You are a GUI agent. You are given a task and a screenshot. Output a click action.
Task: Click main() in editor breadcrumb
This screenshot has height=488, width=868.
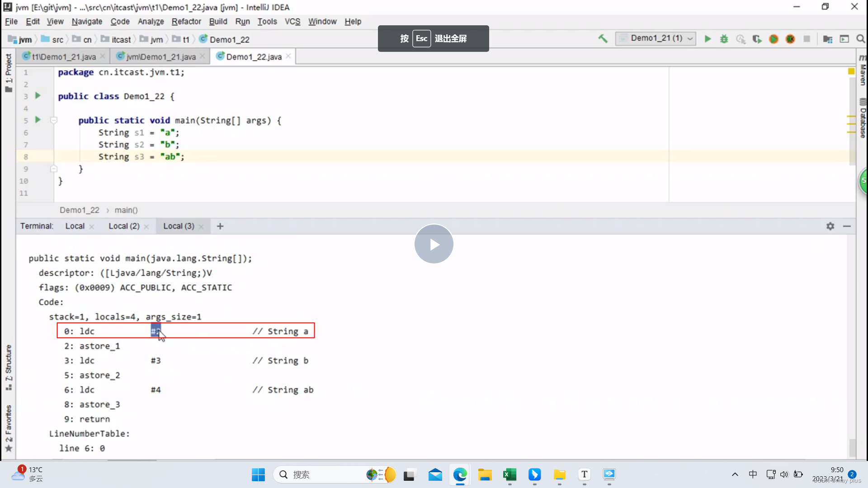point(126,210)
